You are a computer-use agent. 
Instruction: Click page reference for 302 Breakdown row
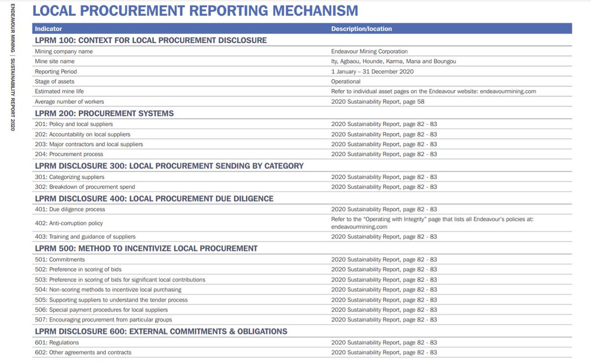pyautogui.click(x=384, y=187)
